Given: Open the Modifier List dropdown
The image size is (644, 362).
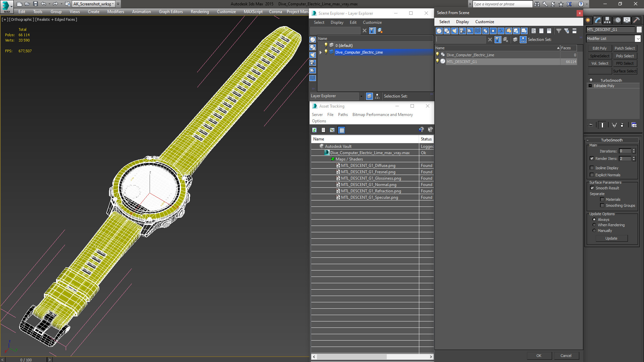Looking at the screenshot, I should coord(638,39).
